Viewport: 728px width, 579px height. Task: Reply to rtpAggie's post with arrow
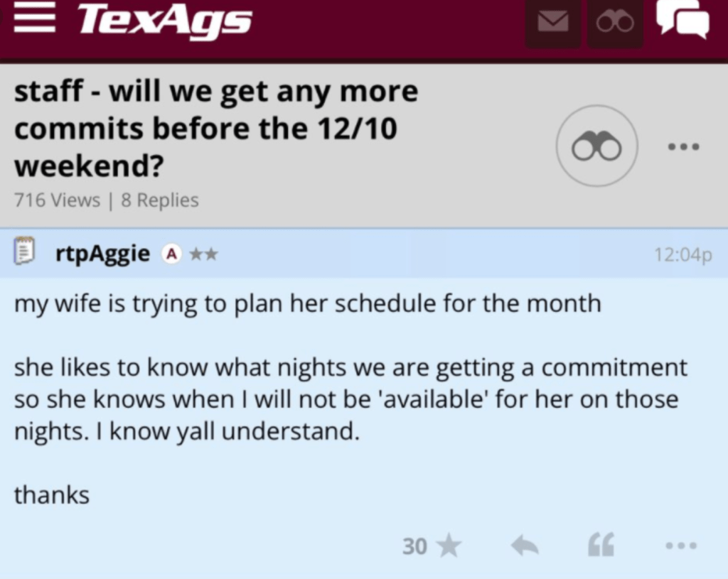[x=525, y=546]
